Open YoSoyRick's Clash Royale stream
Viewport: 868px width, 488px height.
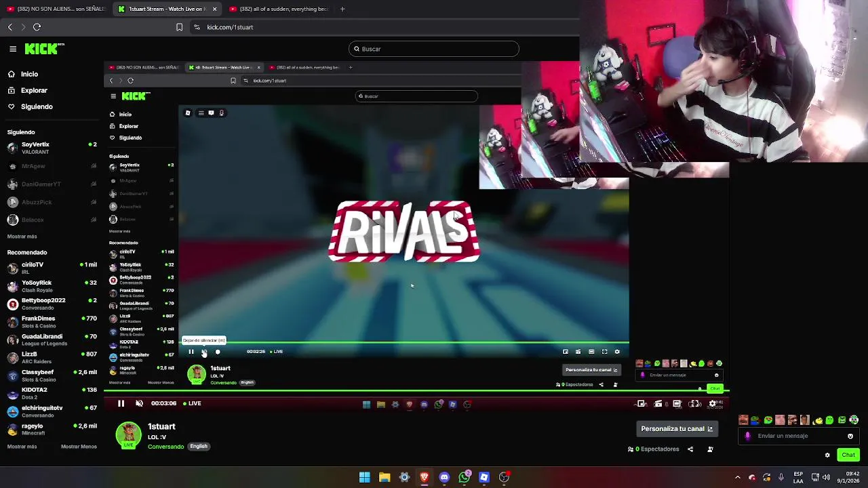pos(52,286)
